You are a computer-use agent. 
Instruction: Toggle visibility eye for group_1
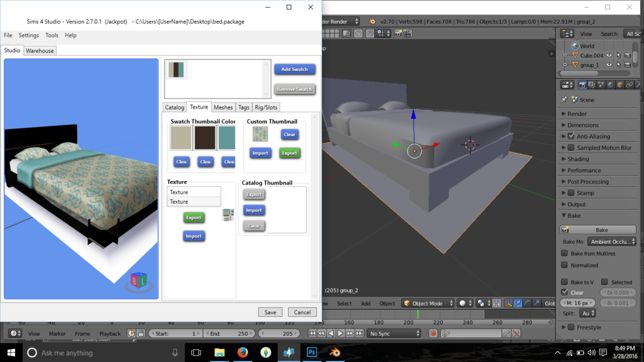[x=609, y=65]
